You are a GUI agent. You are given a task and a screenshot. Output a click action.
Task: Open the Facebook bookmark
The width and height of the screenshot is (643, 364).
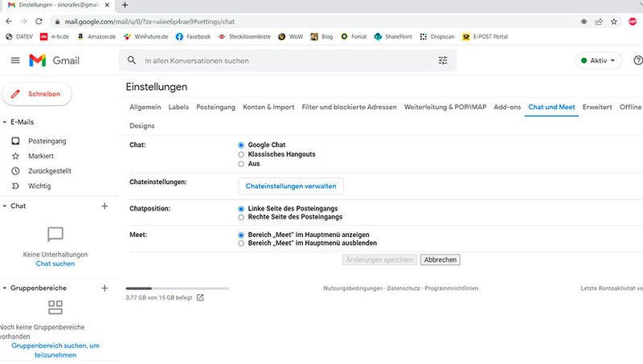pos(193,36)
